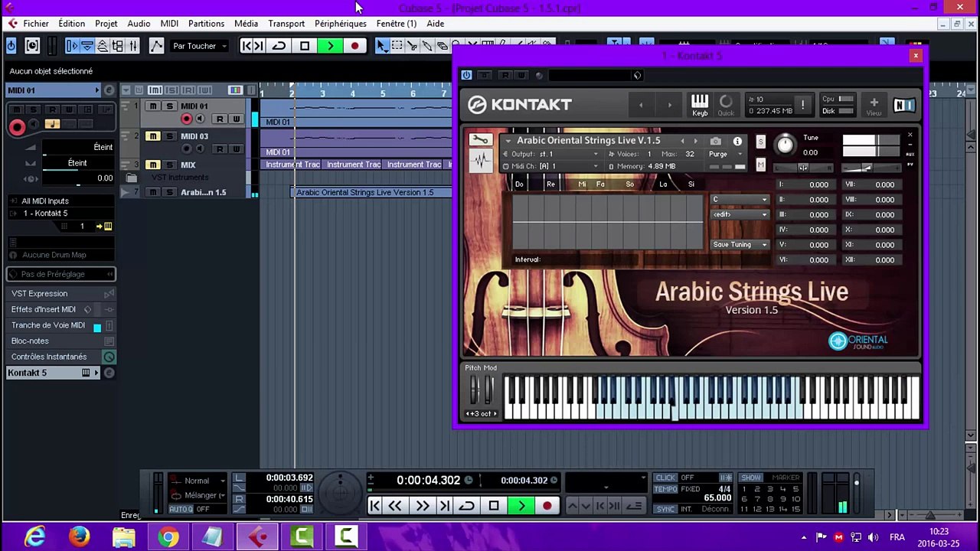Screen dimensions: 980x551
Task: Open the <edit> scale dropdown
Action: click(x=740, y=215)
